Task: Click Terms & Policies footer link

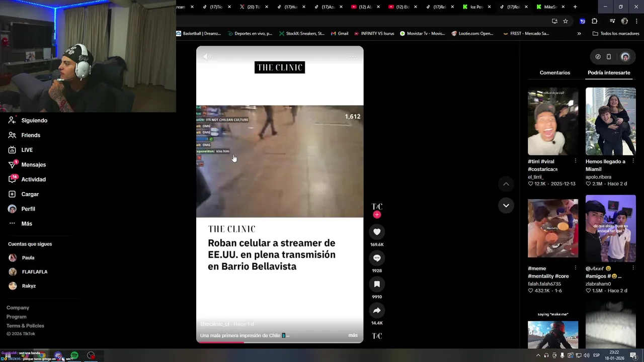Action: (x=25, y=326)
